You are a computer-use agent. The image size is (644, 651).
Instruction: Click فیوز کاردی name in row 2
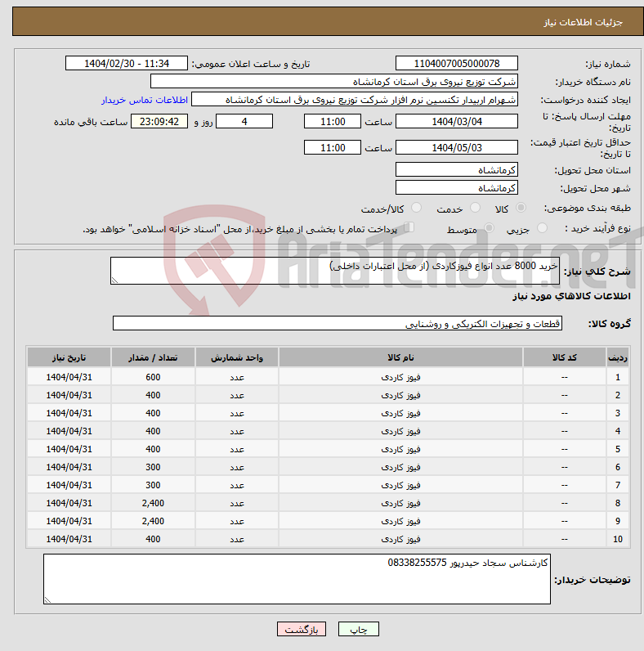(x=400, y=395)
